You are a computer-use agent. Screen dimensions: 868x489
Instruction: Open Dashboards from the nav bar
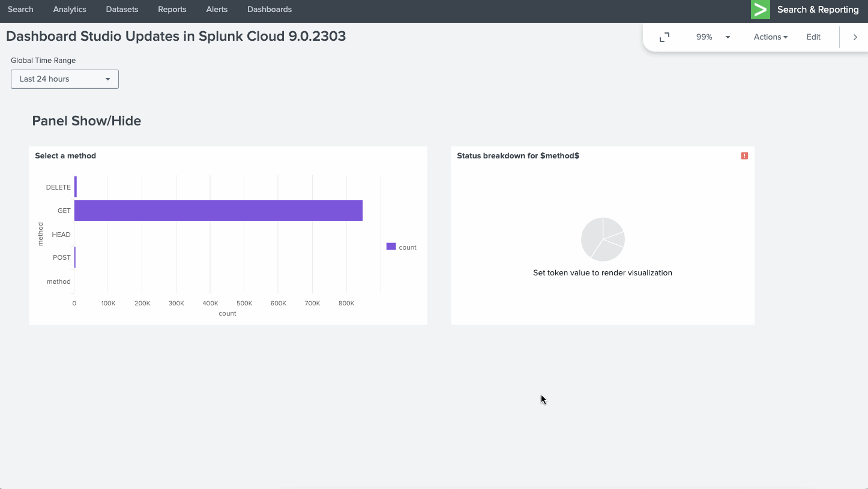(270, 10)
